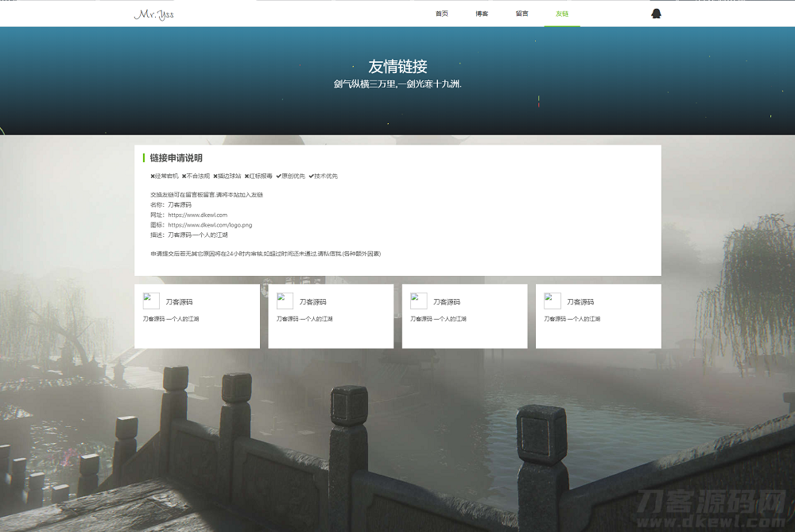Click the QQ penguin icon in header

[656, 14]
